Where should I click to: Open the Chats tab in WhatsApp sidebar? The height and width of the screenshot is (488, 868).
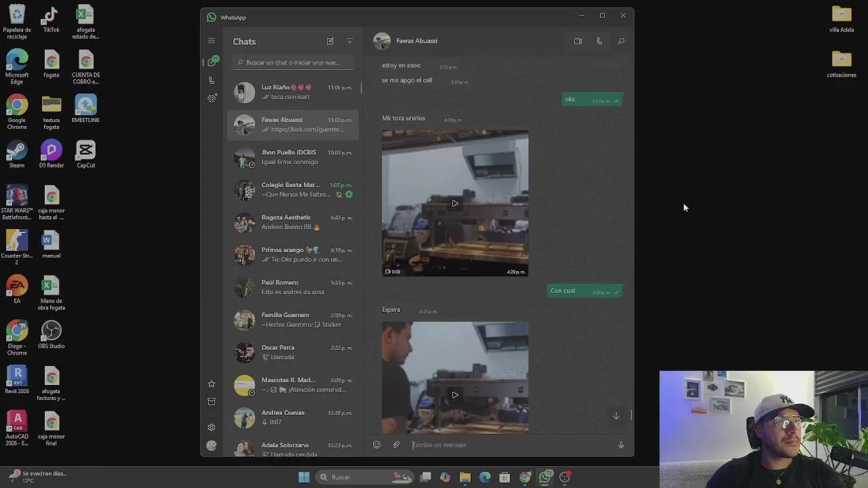(212, 62)
